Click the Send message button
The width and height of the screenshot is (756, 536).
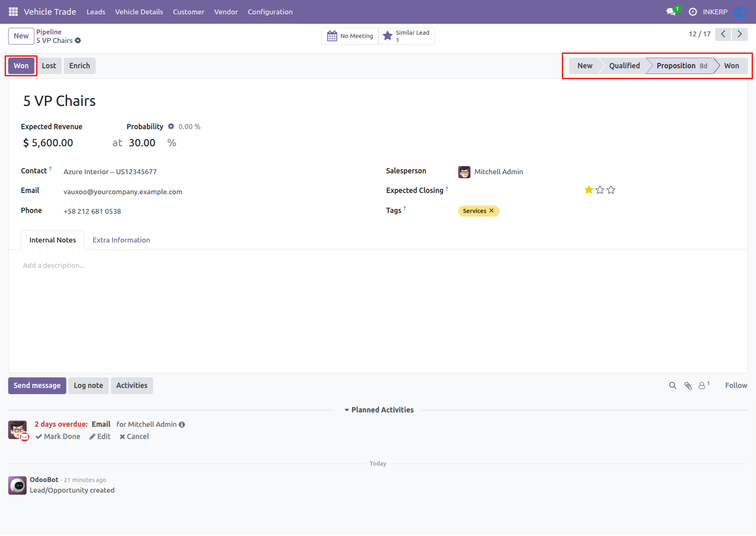pos(37,386)
